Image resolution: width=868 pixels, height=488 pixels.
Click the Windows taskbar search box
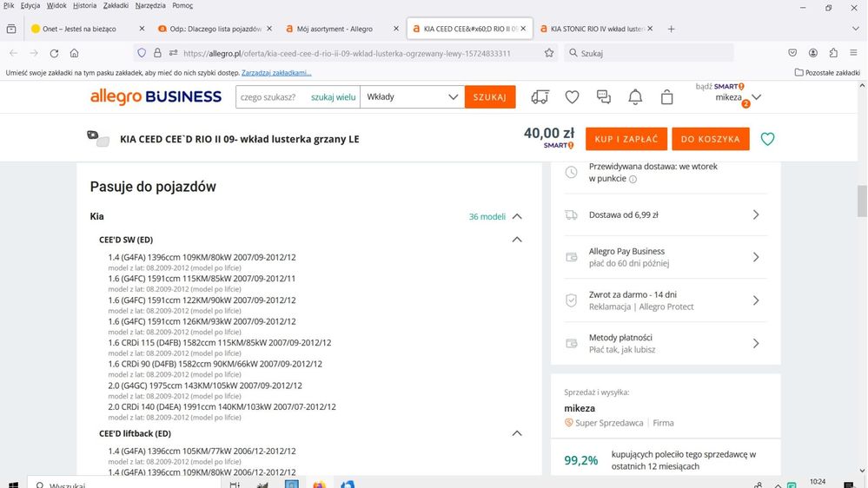[x=124, y=485]
